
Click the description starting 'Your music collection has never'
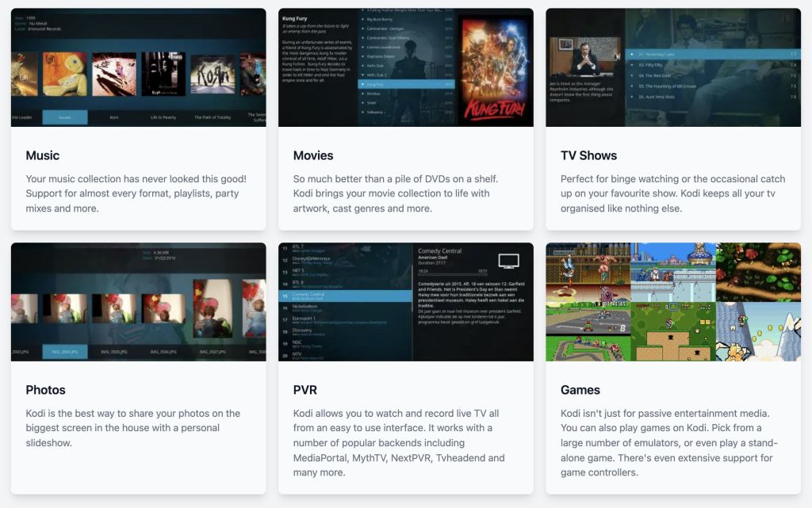click(136, 193)
